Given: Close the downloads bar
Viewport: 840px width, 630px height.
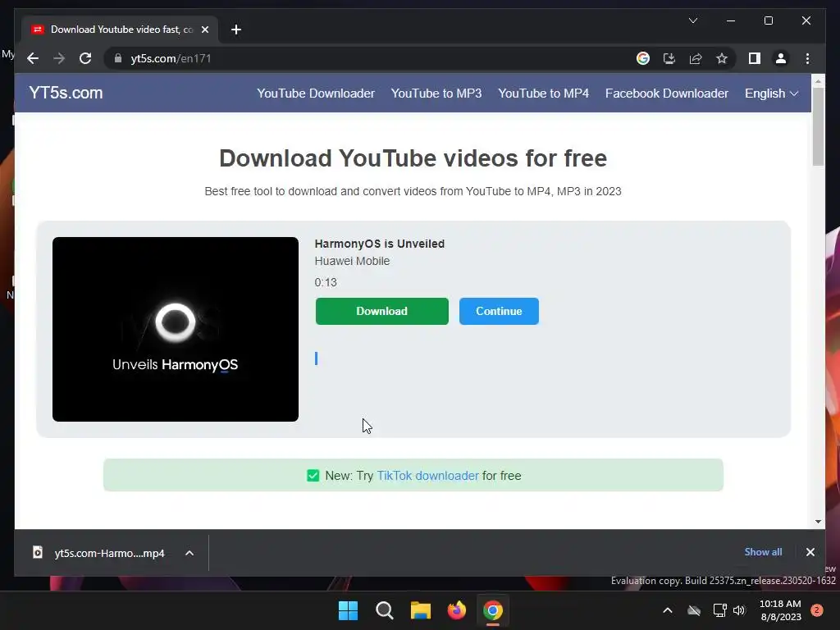Looking at the screenshot, I should [x=810, y=552].
